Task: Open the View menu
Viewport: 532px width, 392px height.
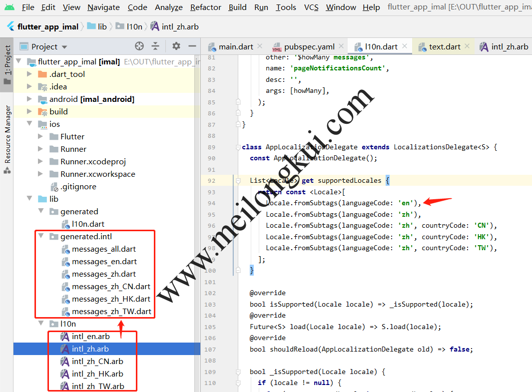Action: (71, 7)
